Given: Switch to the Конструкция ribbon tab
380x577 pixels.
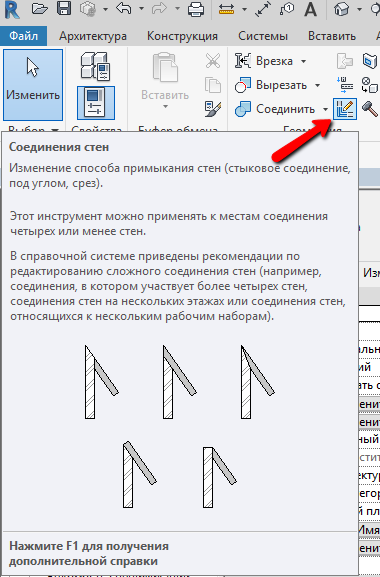Looking at the screenshot, I should tap(182, 36).
